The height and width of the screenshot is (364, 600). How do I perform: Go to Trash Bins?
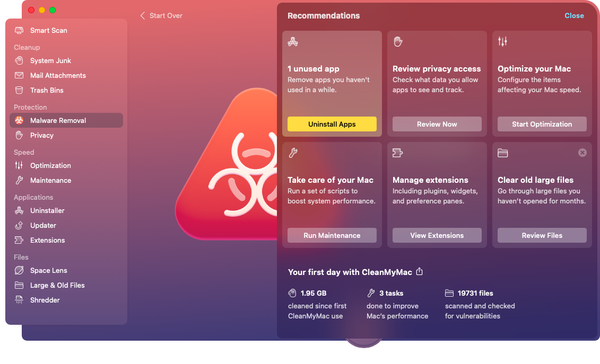66,90
